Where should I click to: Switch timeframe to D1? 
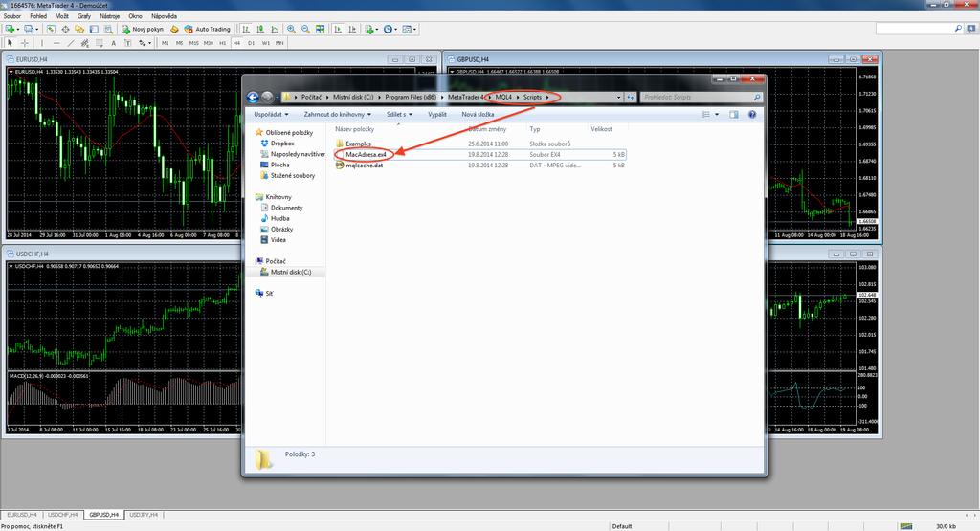(252, 43)
